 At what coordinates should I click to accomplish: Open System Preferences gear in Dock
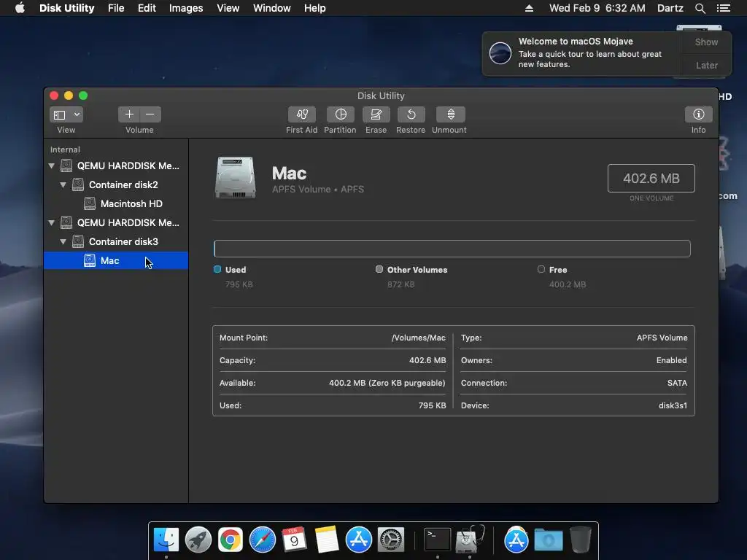click(x=391, y=540)
